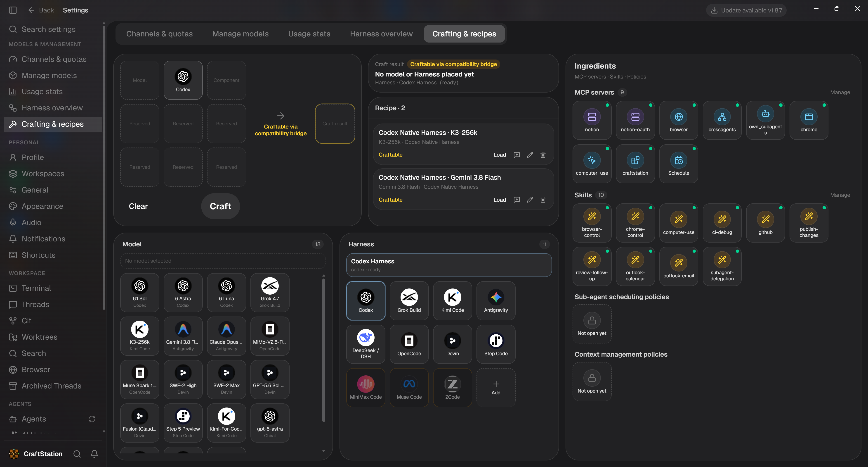Open Manage link for Skills
This screenshot has height=467, width=868.
[x=840, y=195]
